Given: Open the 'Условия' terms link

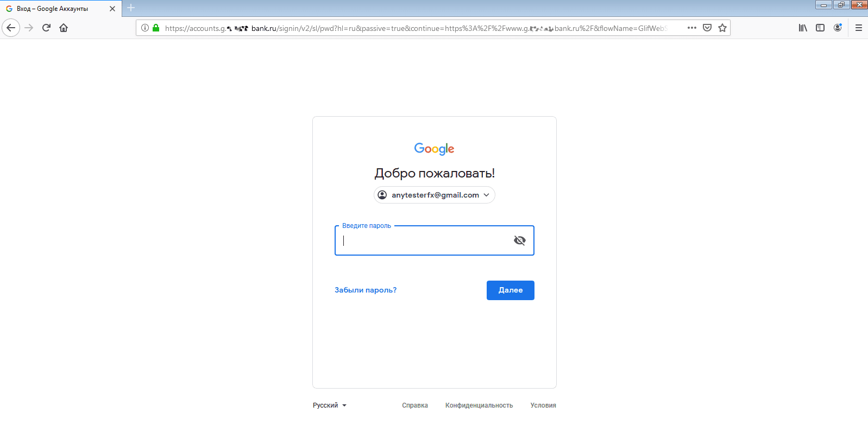Looking at the screenshot, I should [543, 405].
